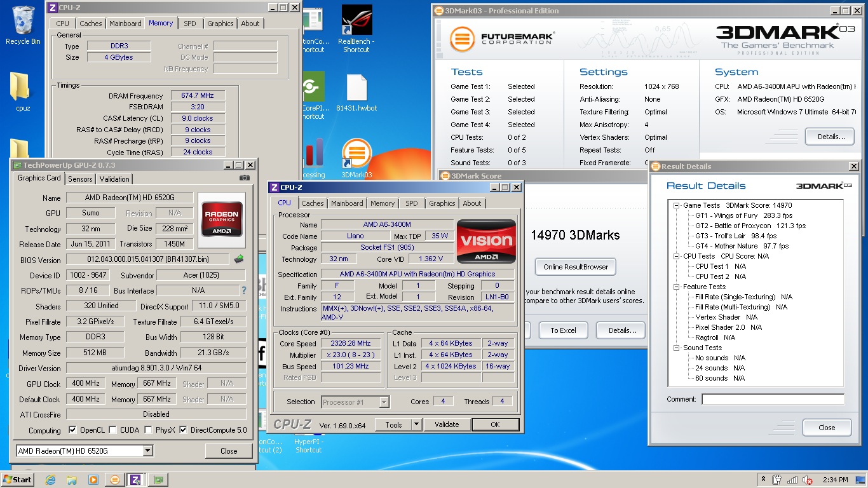Open the Recycle Bin desktop icon
868x488 pixels.
(x=23, y=25)
